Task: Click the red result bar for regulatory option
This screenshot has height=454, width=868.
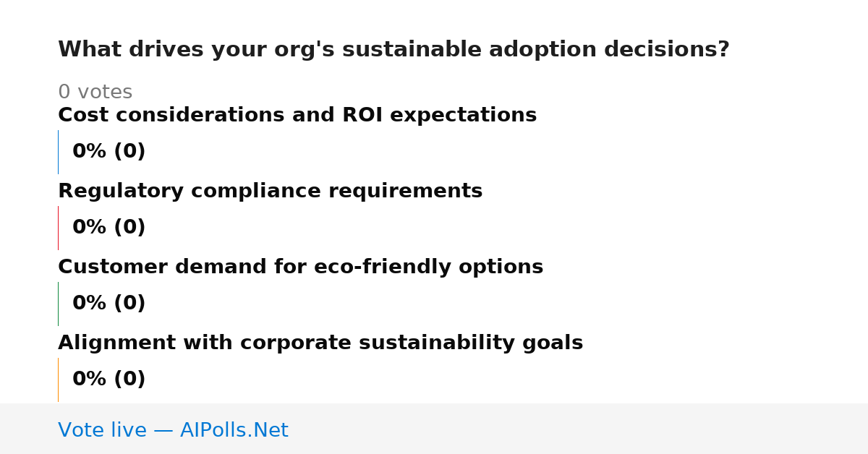Action: 58,228
